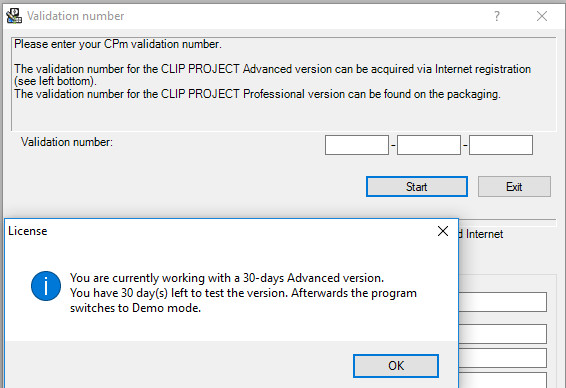Select the second registration field behind License dialog

pyautogui.click(x=503, y=334)
